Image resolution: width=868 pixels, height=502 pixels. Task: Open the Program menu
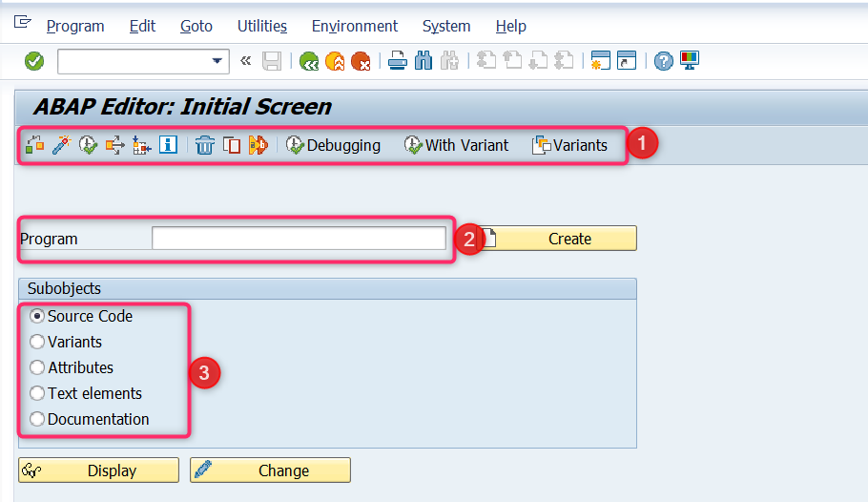pyautogui.click(x=75, y=26)
